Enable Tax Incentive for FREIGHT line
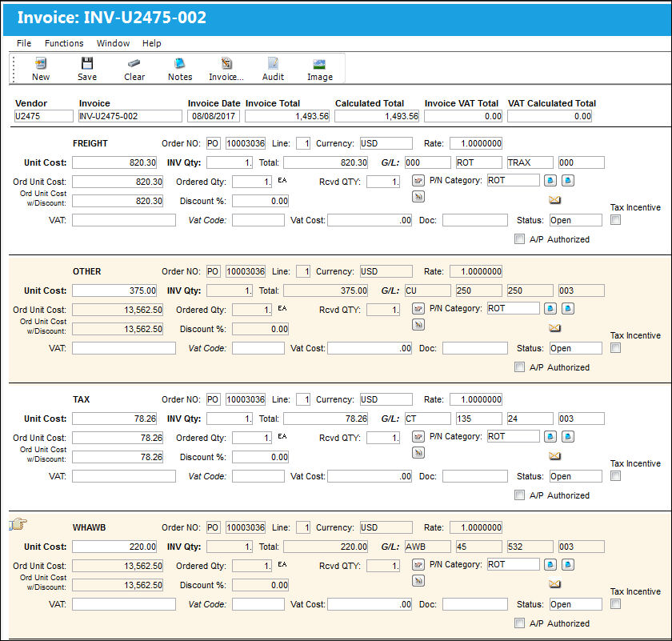This screenshot has width=672, height=641. point(616,220)
